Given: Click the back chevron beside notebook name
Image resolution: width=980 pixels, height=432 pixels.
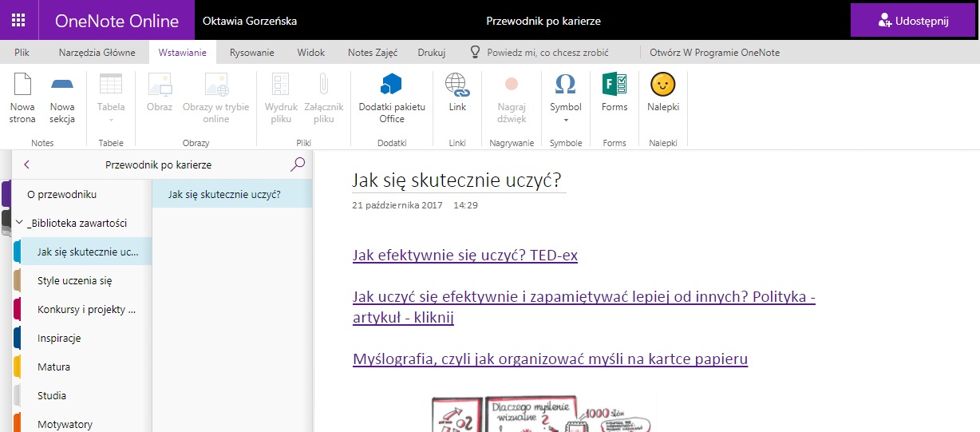Looking at the screenshot, I should click(26, 164).
